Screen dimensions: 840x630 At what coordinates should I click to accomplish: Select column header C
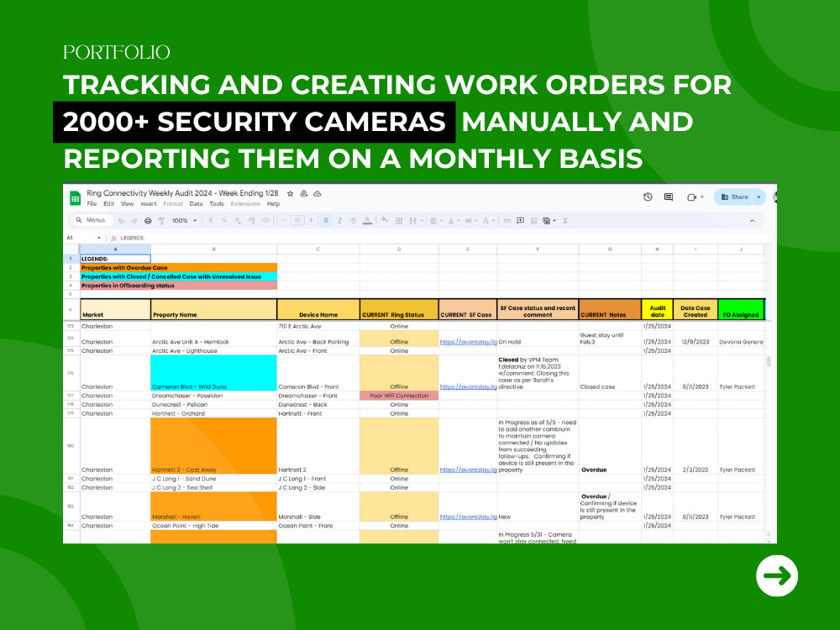tap(318, 249)
